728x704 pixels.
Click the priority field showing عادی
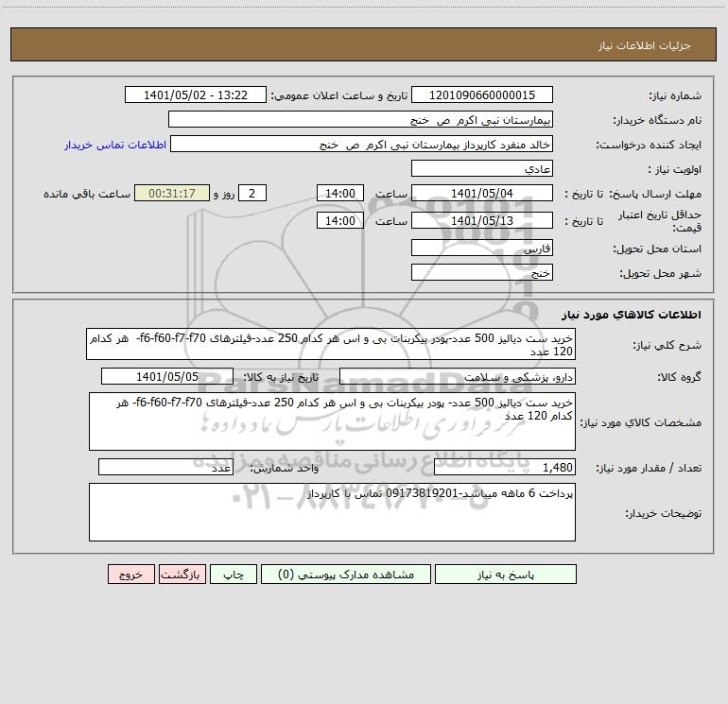482,168
